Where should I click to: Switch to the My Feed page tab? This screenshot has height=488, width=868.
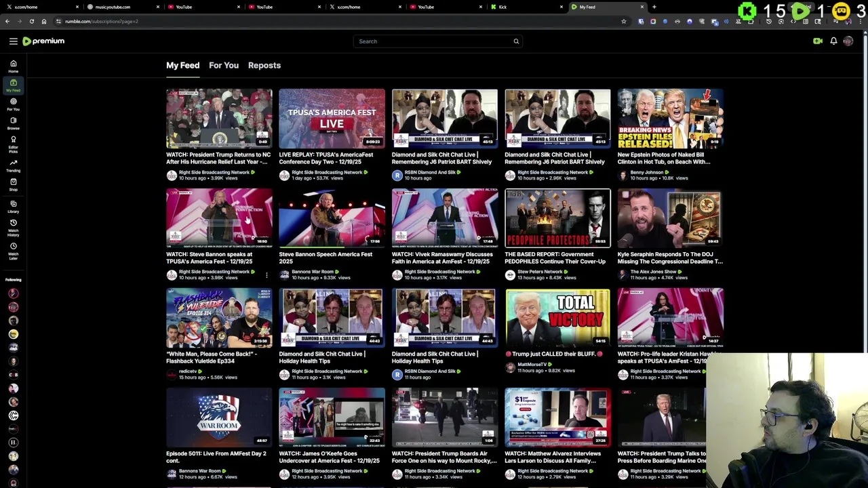pos(183,65)
